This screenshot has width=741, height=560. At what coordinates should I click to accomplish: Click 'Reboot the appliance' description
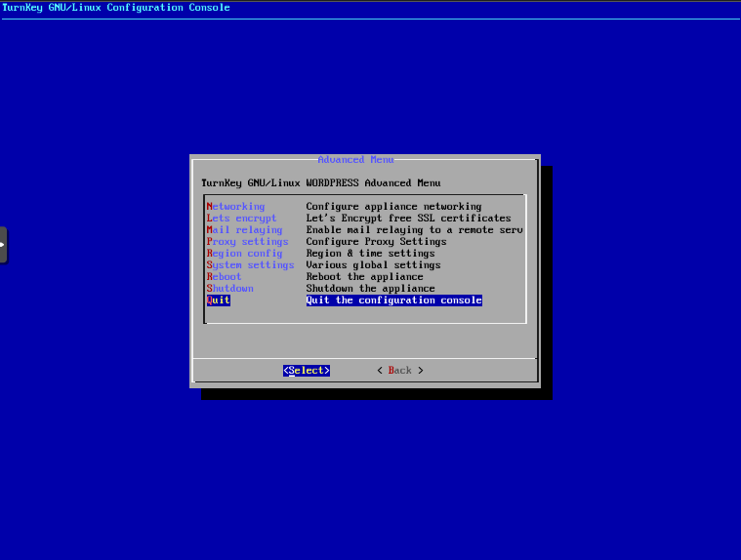[x=364, y=277]
